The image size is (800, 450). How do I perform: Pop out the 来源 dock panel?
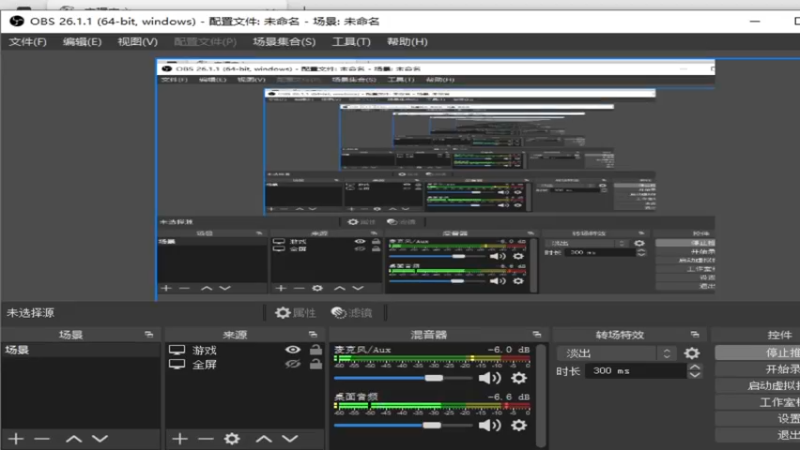313,335
